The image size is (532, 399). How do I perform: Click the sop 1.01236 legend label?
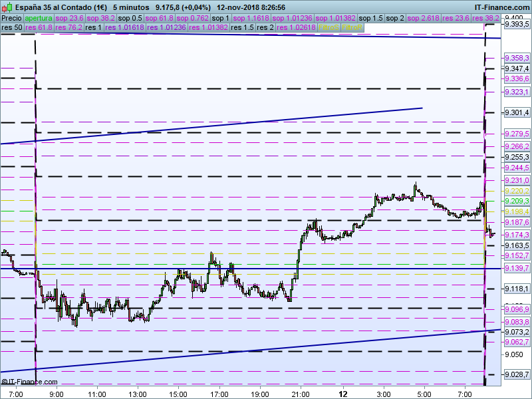pos(292,19)
